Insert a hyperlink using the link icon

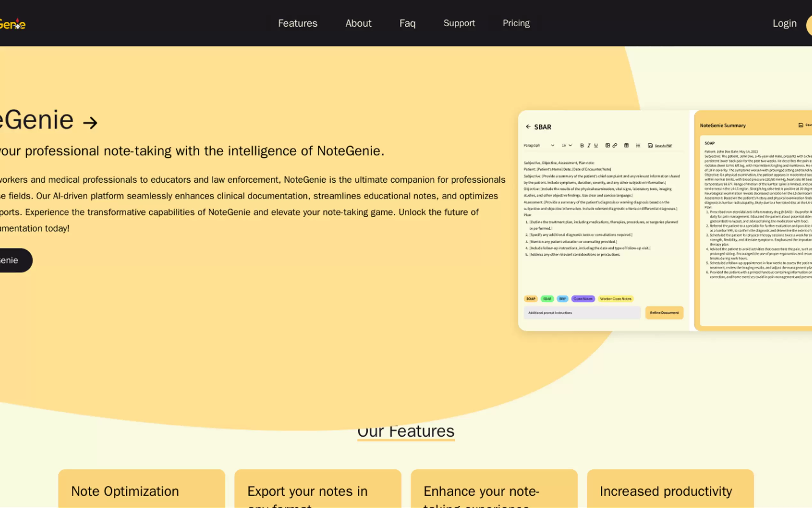click(x=615, y=146)
